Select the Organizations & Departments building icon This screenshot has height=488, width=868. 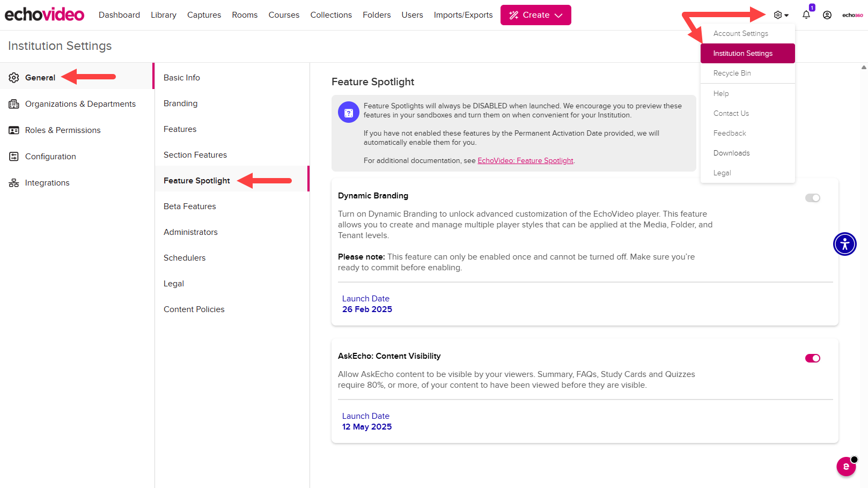pyautogui.click(x=14, y=103)
